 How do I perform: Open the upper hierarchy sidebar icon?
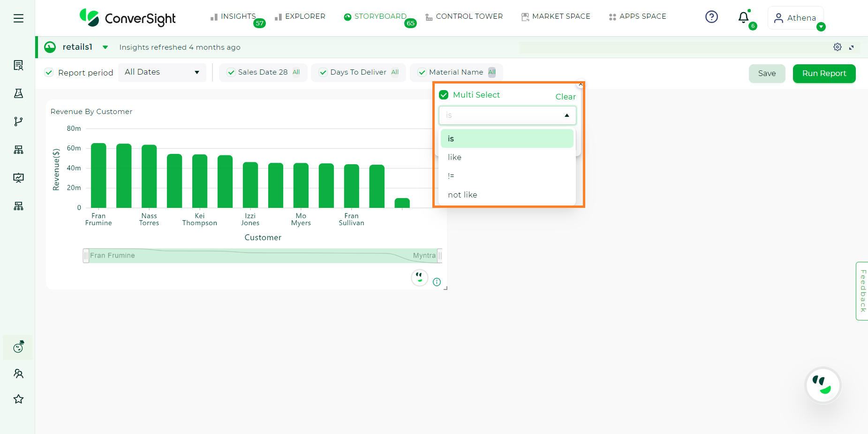pos(18,150)
